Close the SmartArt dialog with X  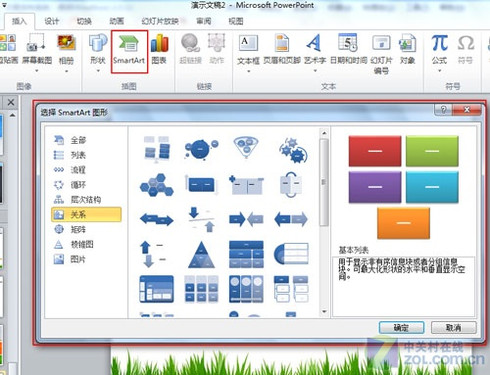467,110
